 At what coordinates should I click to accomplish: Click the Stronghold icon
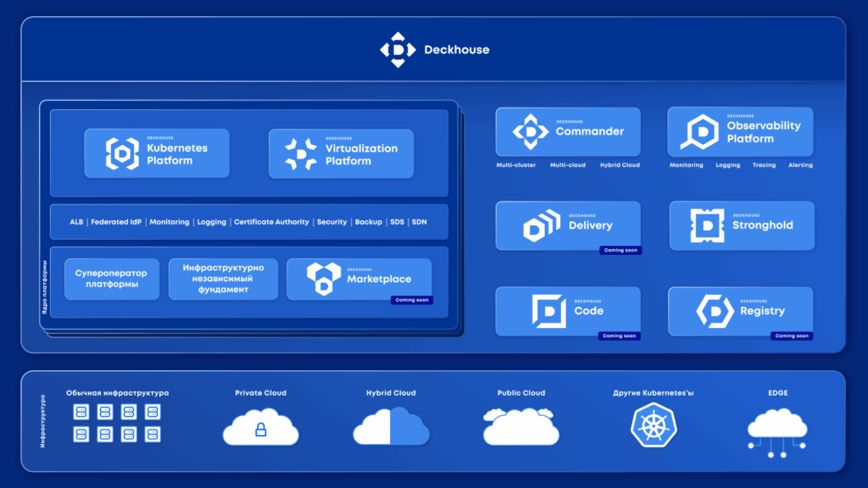click(707, 225)
